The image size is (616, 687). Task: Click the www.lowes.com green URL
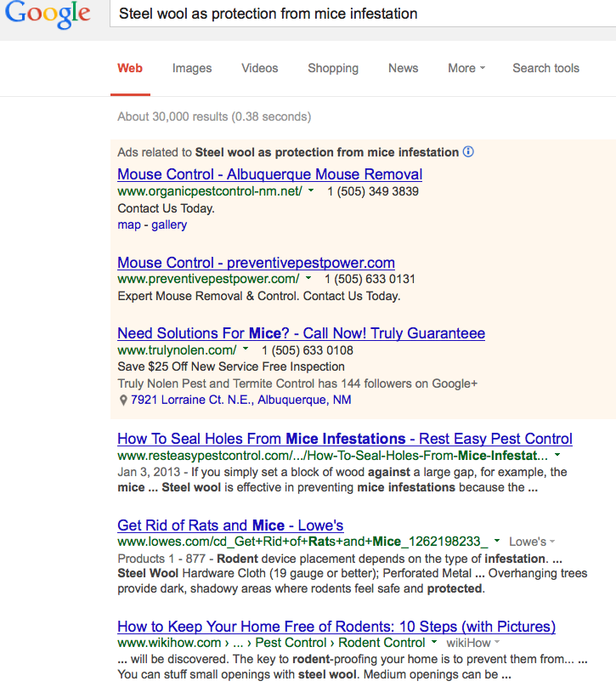point(302,542)
